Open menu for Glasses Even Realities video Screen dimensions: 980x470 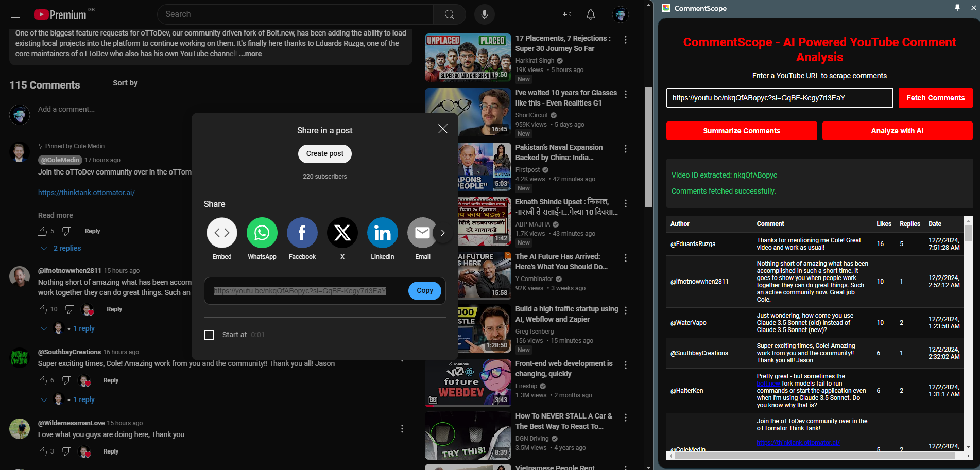(626, 94)
